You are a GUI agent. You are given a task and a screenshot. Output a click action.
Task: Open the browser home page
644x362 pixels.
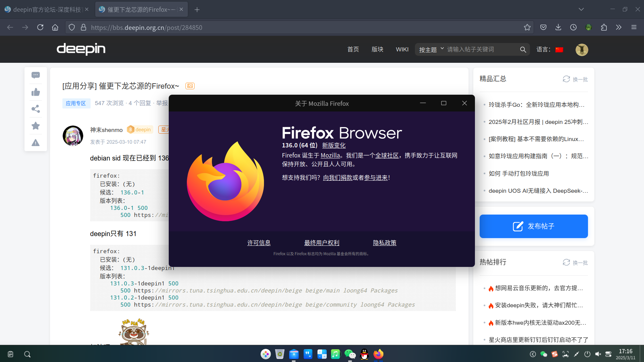coord(55,28)
